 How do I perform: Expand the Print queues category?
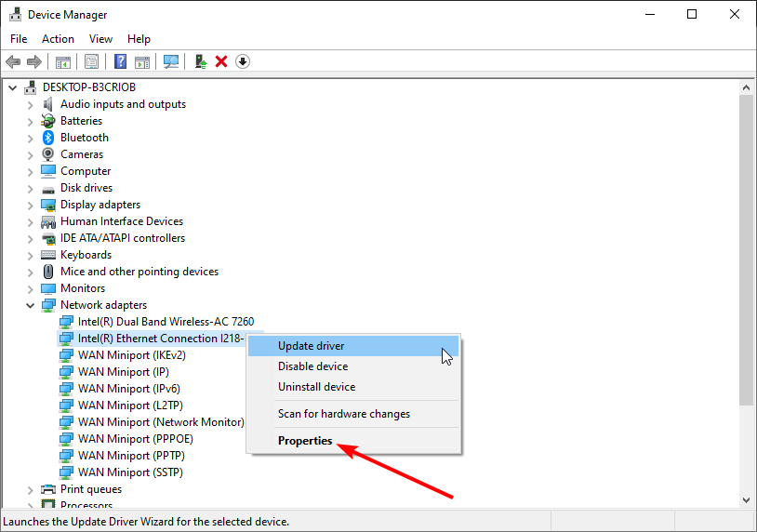tap(30, 490)
